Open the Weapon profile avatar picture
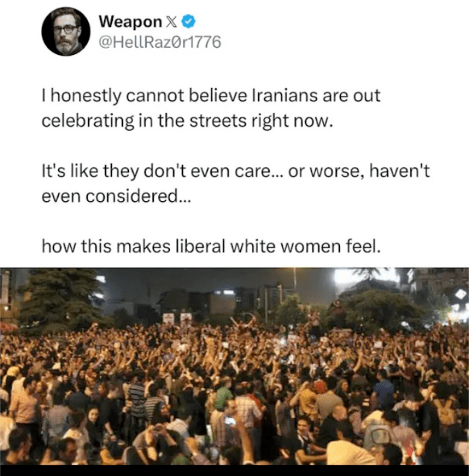The height and width of the screenshot is (476, 469). [66, 31]
